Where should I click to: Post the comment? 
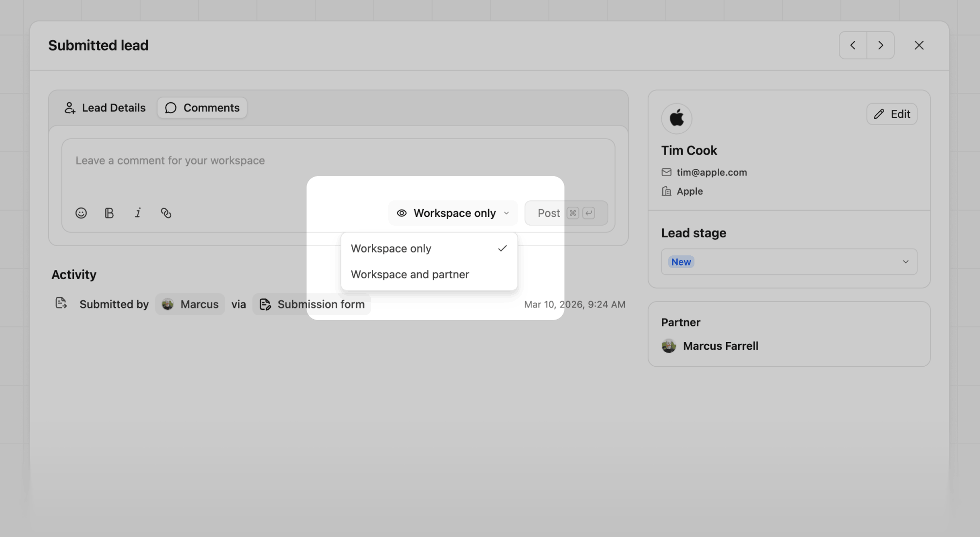(x=566, y=213)
